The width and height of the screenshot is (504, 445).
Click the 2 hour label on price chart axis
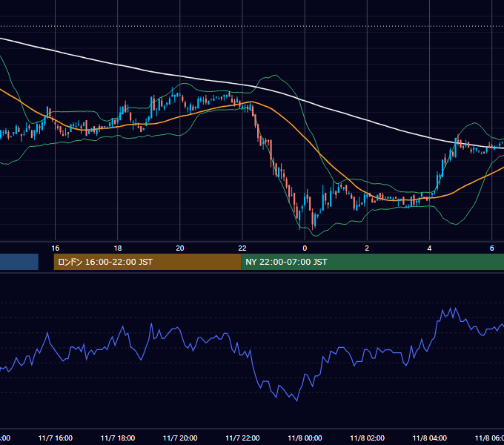(x=367, y=248)
